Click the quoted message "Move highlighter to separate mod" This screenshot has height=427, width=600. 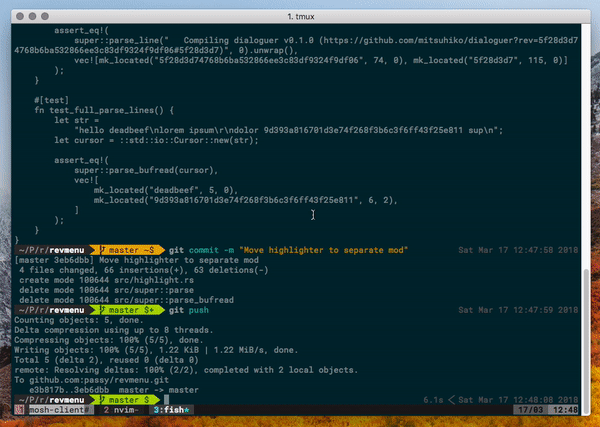point(324,250)
